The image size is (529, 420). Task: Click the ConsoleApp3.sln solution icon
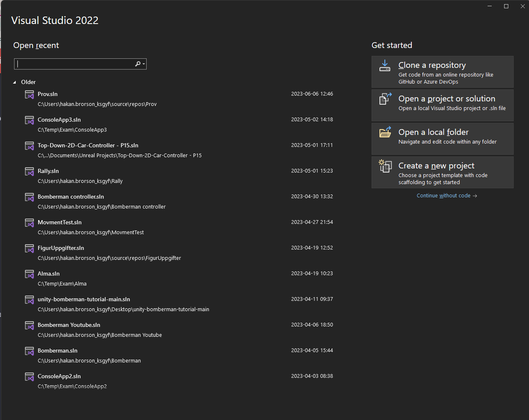tap(29, 120)
